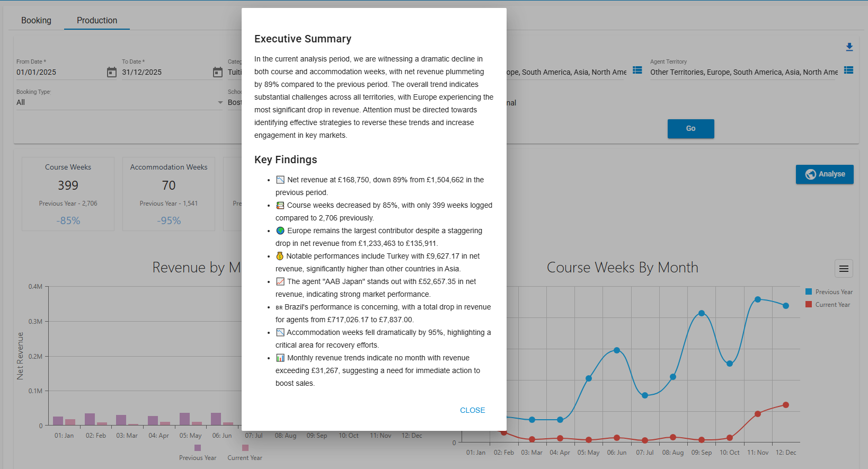The image size is (868, 469).
Task: Click 'Previous Year - 1,541' text
Action: tap(169, 203)
